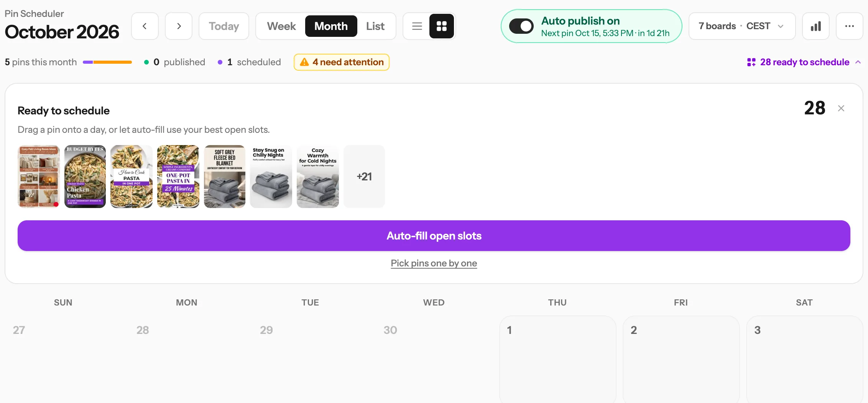Click the Next pin Oct 15 text
This screenshot has width=868, height=403.
605,33
